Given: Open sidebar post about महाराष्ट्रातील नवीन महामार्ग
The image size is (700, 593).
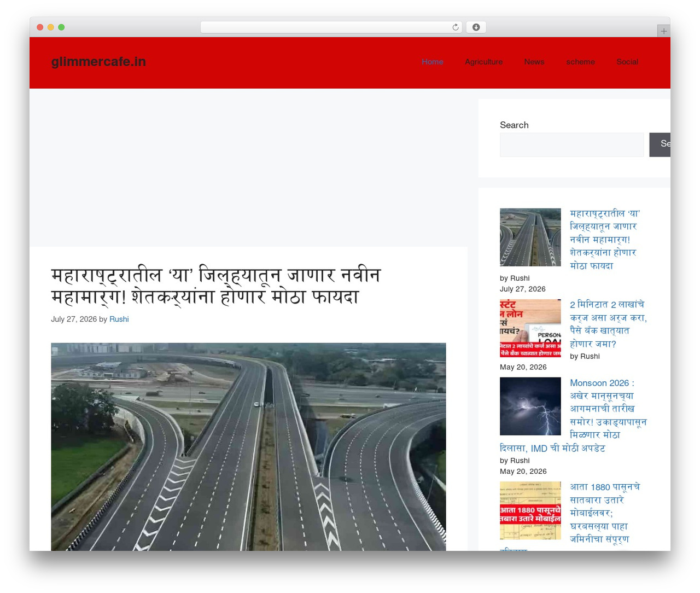Looking at the screenshot, I should (x=604, y=240).
